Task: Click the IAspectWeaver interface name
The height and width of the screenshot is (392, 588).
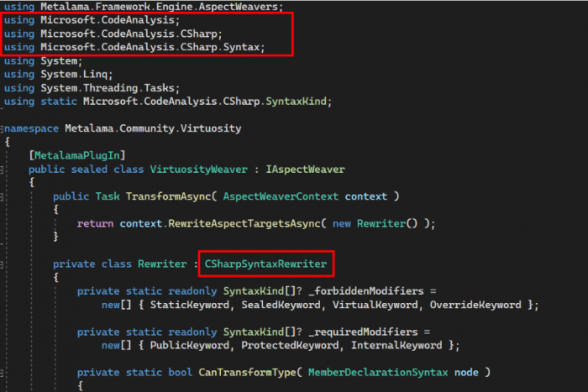Action: point(305,169)
